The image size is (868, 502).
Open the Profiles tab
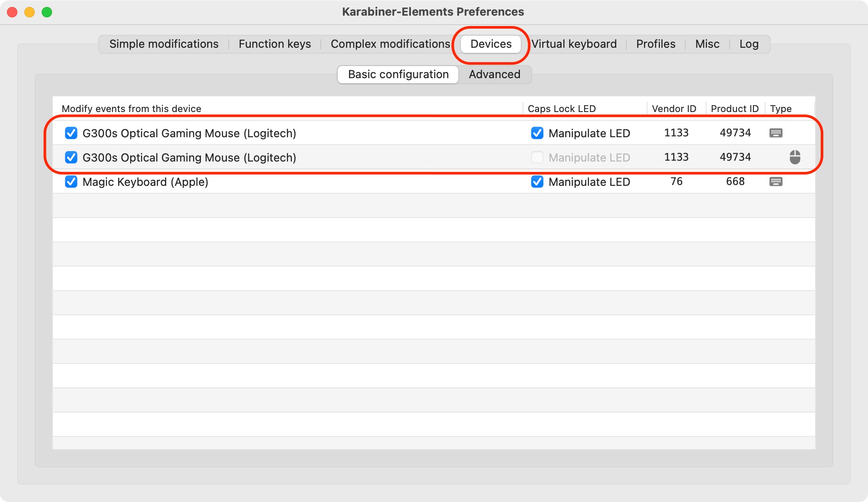pos(655,43)
